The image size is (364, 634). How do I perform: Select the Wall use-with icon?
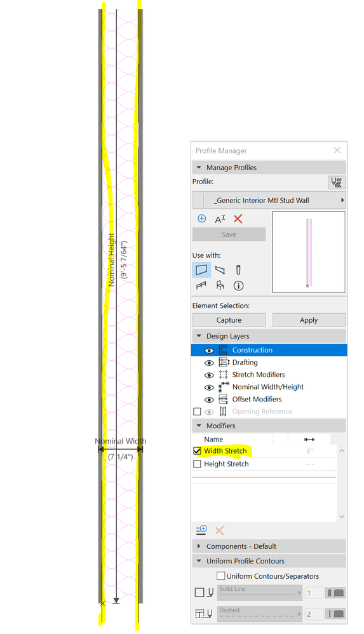coord(201,270)
